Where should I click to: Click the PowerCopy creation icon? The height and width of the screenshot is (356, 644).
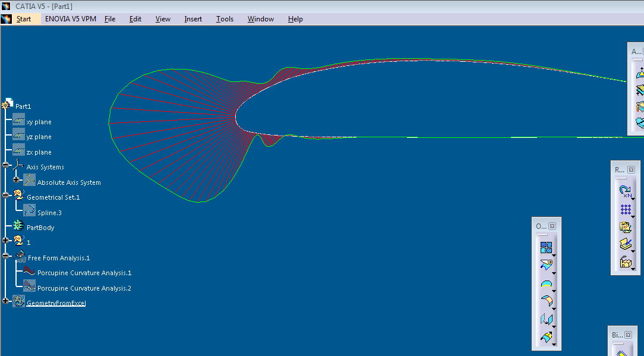(x=625, y=226)
